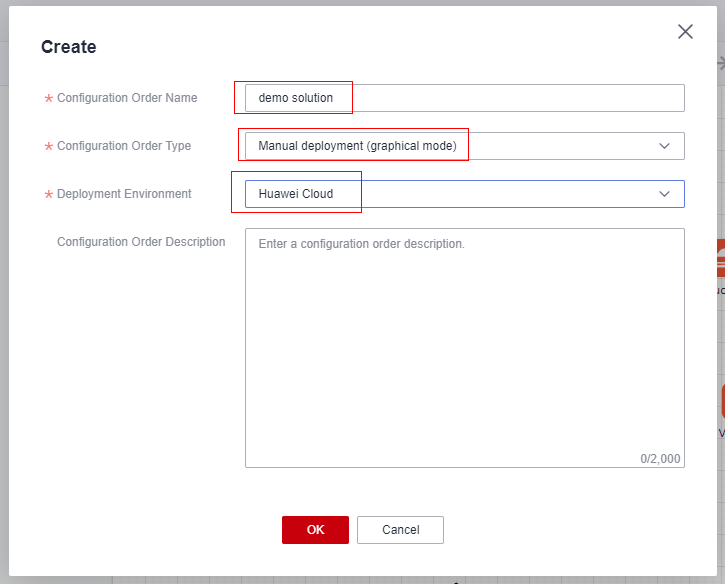Click the chevron arrow of Deployment Environment
725x584 pixels.
pos(664,194)
